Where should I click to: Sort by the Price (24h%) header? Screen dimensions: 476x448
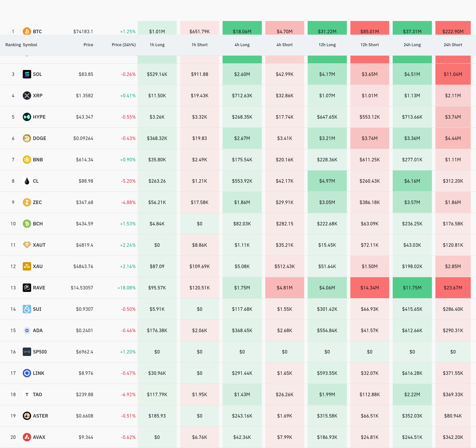click(x=124, y=45)
